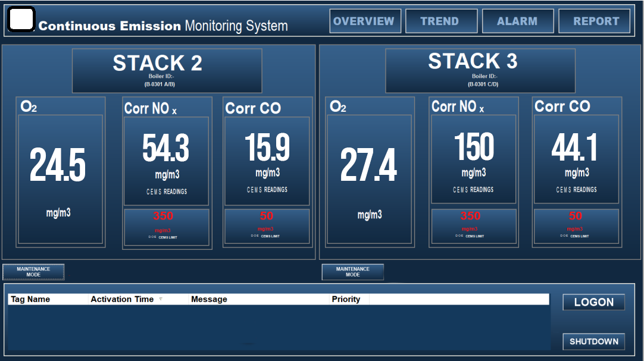Click the Priority column header
This screenshot has height=361, width=644.
(346, 299)
